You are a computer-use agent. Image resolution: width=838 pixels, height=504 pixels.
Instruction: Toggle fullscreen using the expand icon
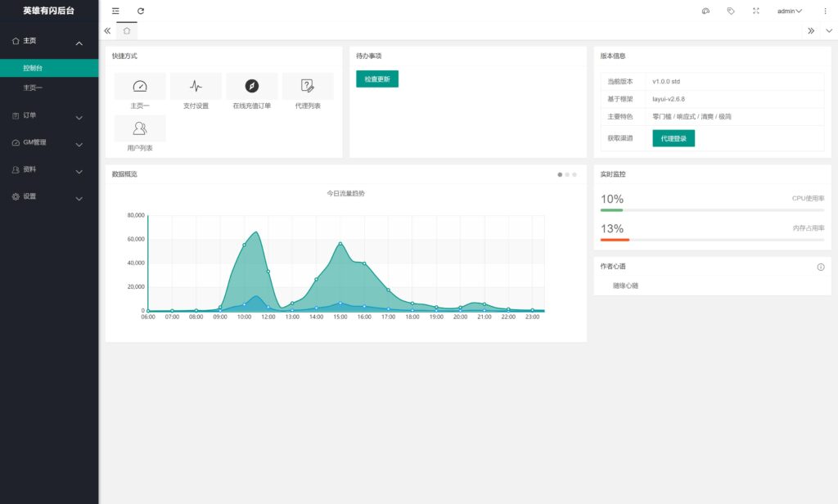coord(755,11)
